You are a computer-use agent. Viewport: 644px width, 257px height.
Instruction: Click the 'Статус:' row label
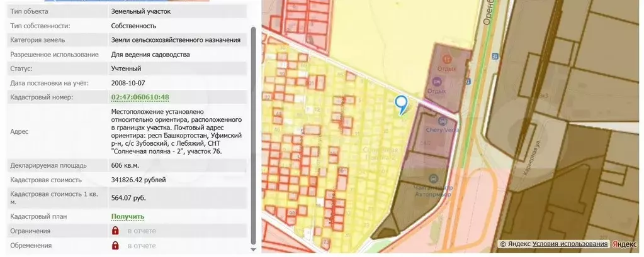coord(21,69)
